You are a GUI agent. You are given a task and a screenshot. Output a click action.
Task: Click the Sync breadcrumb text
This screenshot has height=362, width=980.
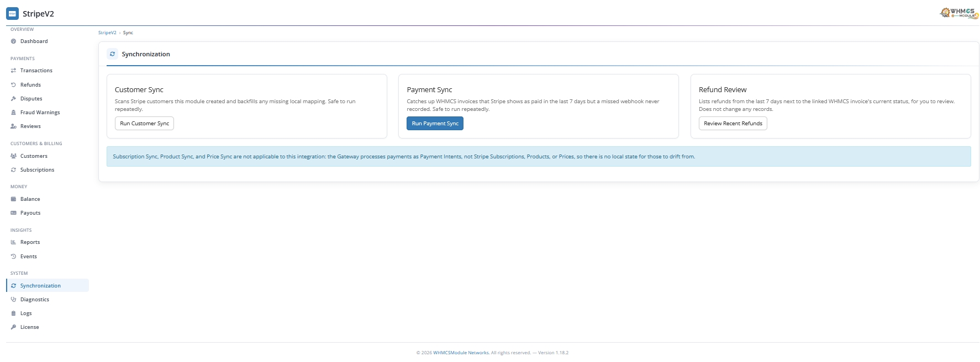coord(128,33)
